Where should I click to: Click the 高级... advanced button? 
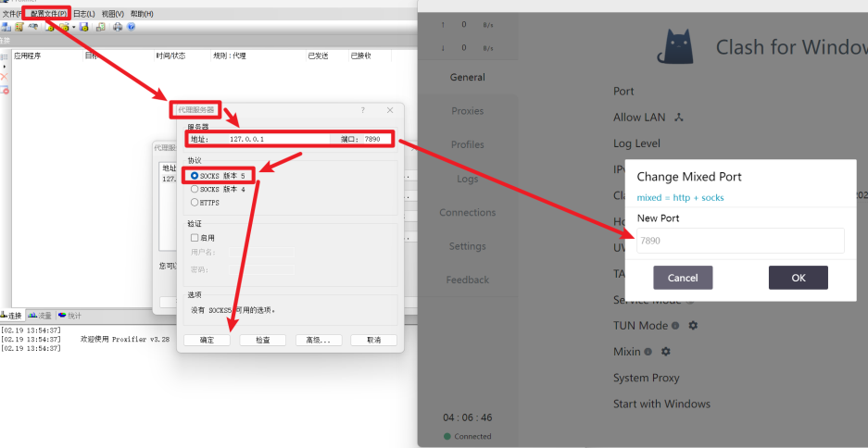[x=318, y=340]
